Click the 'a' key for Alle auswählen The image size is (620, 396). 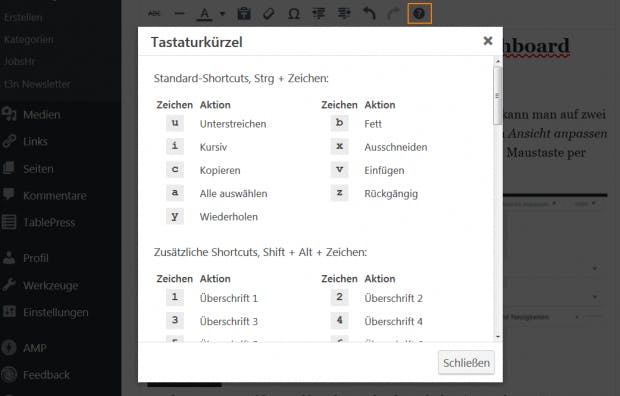point(175,193)
